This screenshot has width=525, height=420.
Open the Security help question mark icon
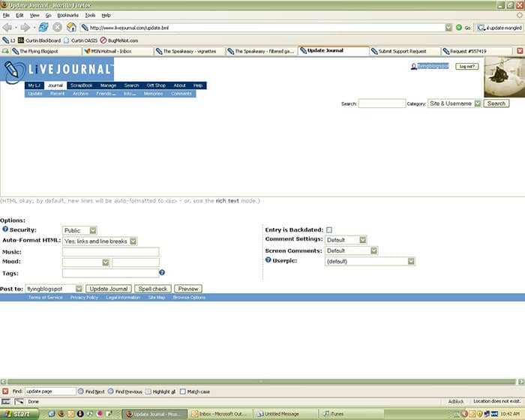[x=4, y=230]
